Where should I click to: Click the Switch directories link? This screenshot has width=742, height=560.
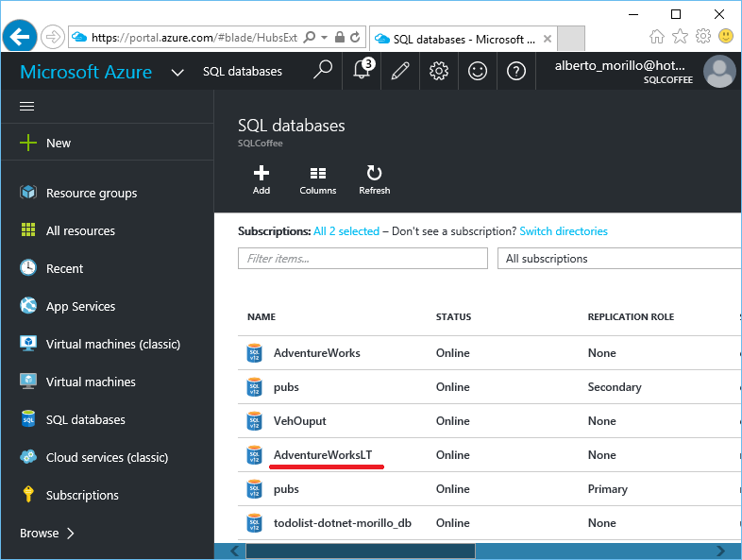click(564, 231)
